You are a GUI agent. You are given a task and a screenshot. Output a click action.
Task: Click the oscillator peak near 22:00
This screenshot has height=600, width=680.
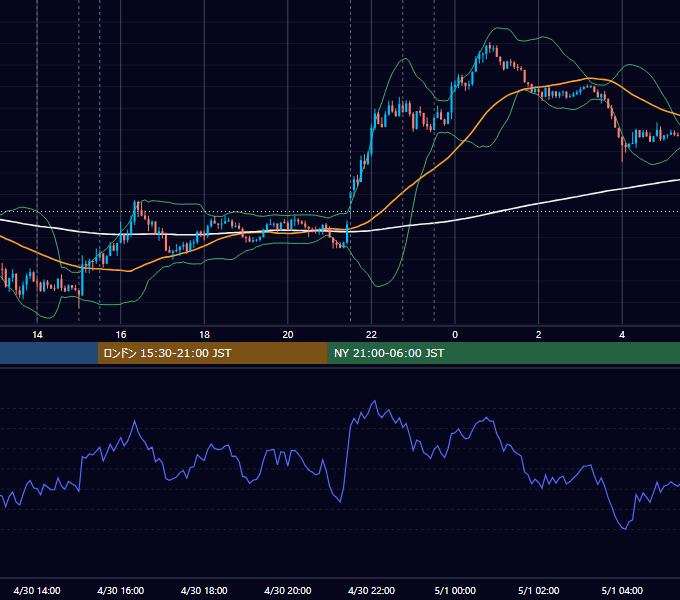(375, 401)
